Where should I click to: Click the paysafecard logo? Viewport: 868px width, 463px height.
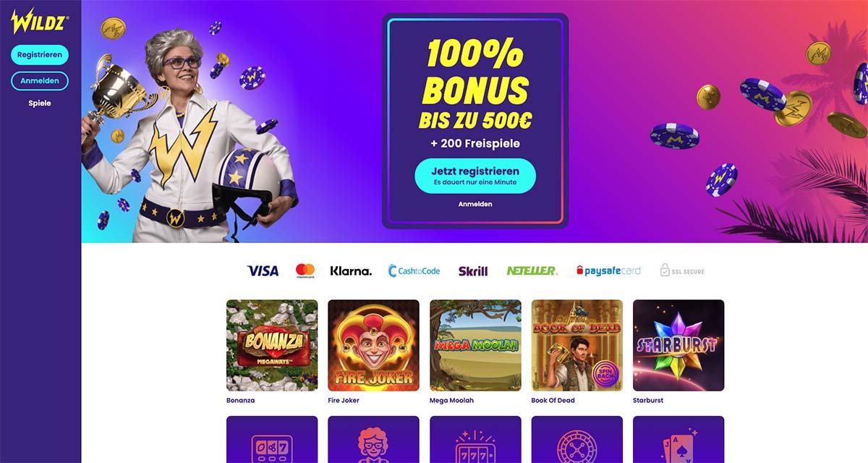(608, 271)
